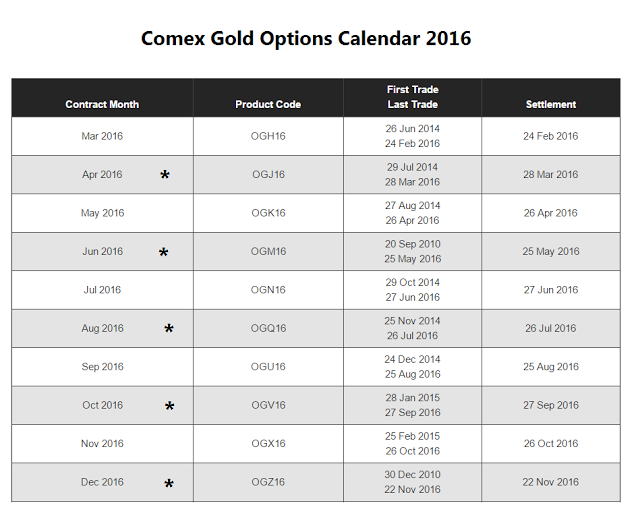The width and height of the screenshot is (640, 528).
Task: Click the Settlement column header
Action: (x=551, y=104)
